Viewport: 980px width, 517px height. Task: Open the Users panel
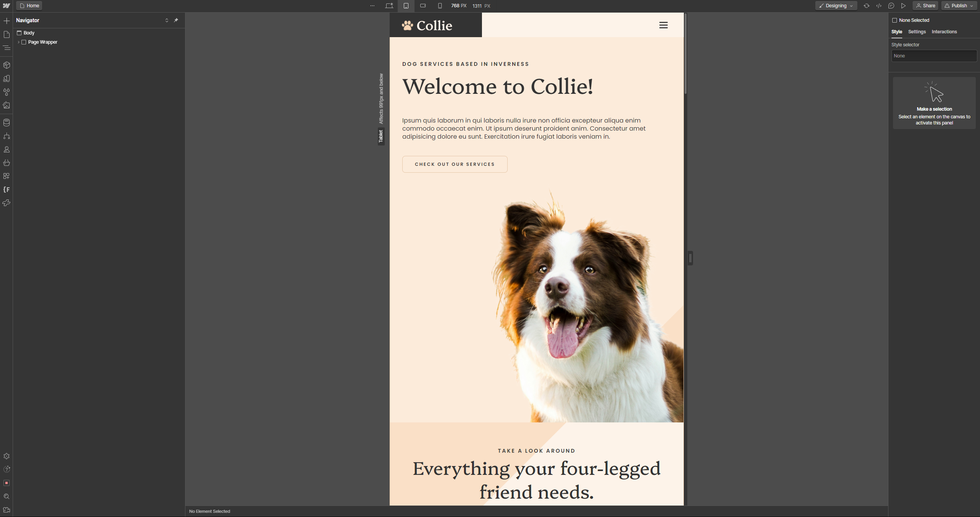(7, 149)
